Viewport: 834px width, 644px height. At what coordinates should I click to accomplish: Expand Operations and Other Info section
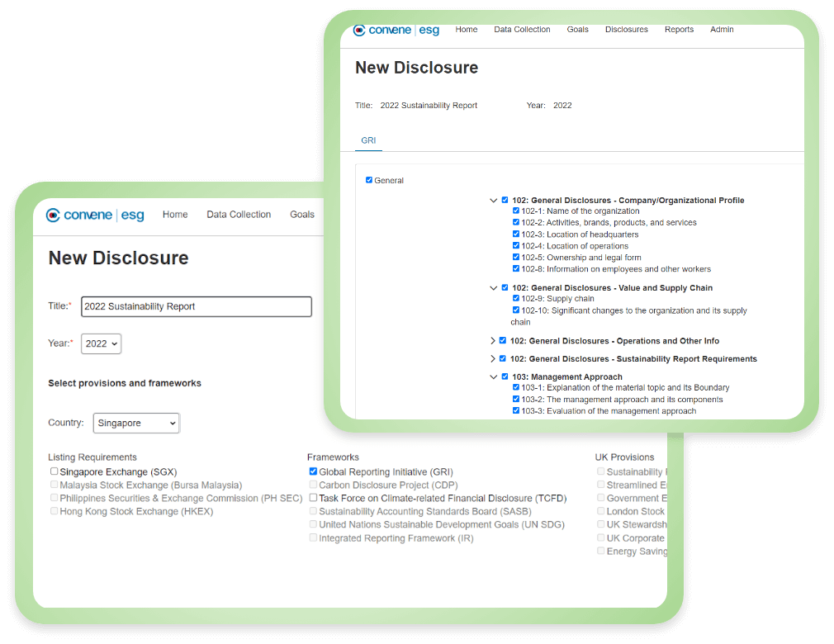493,341
